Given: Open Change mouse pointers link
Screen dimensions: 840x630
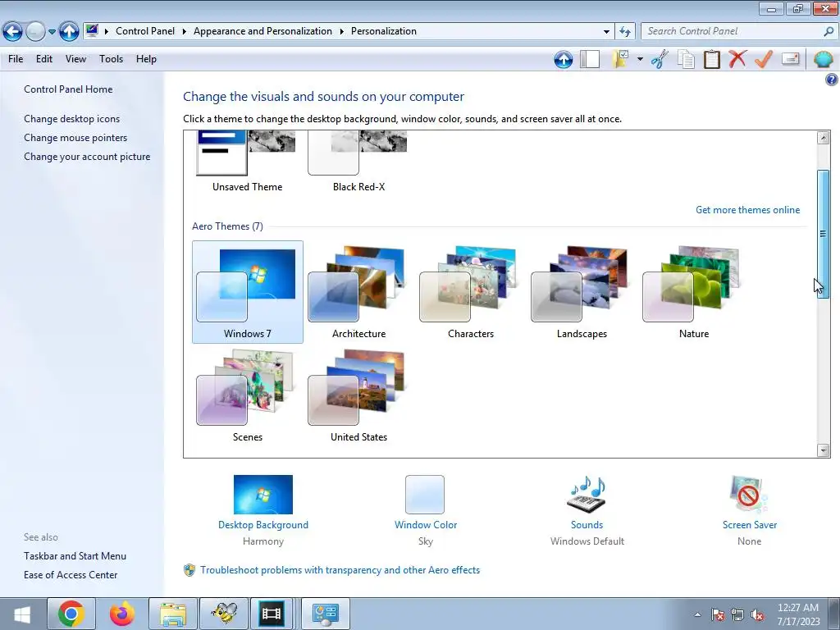Looking at the screenshot, I should (x=75, y=138).
